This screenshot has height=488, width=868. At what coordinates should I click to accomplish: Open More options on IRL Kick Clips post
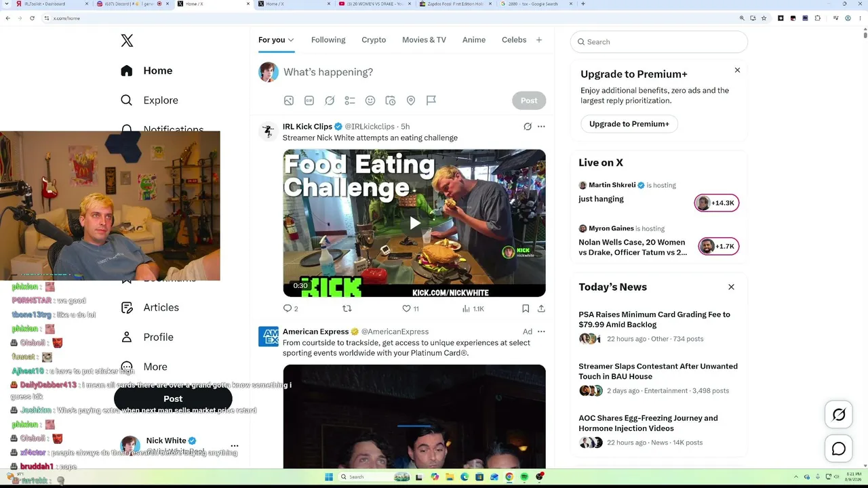(541, 127)
